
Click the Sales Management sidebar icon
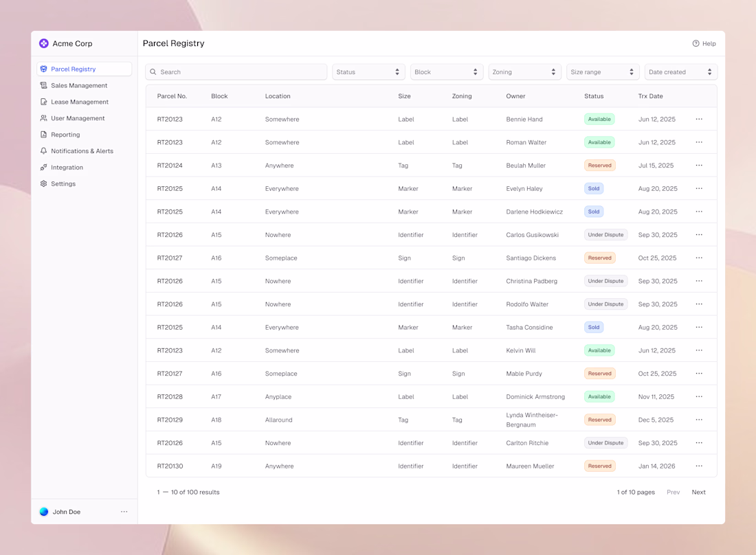pyautogui.click(x=44, y=85)
